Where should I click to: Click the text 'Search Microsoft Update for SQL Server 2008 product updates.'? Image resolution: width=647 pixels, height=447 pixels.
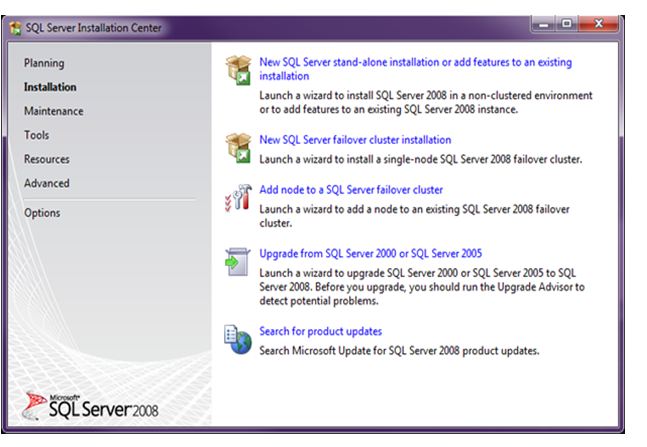click(399, 351)
